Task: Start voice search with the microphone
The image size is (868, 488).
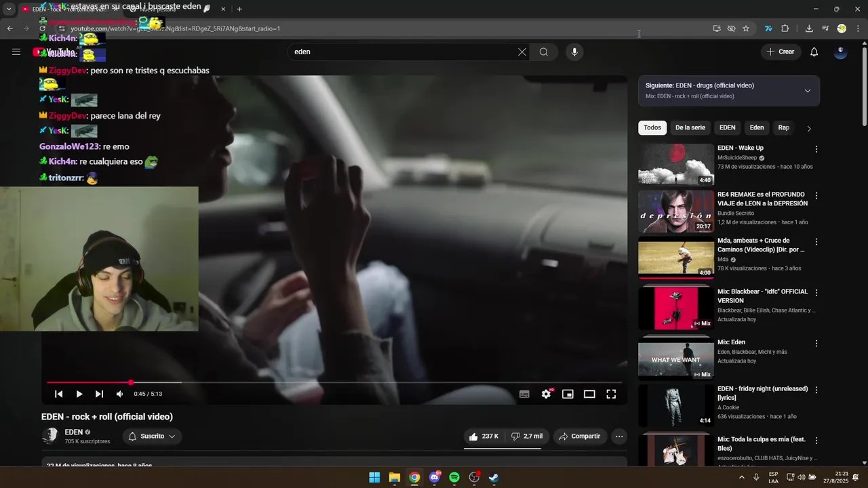Action: pos(574,52)
